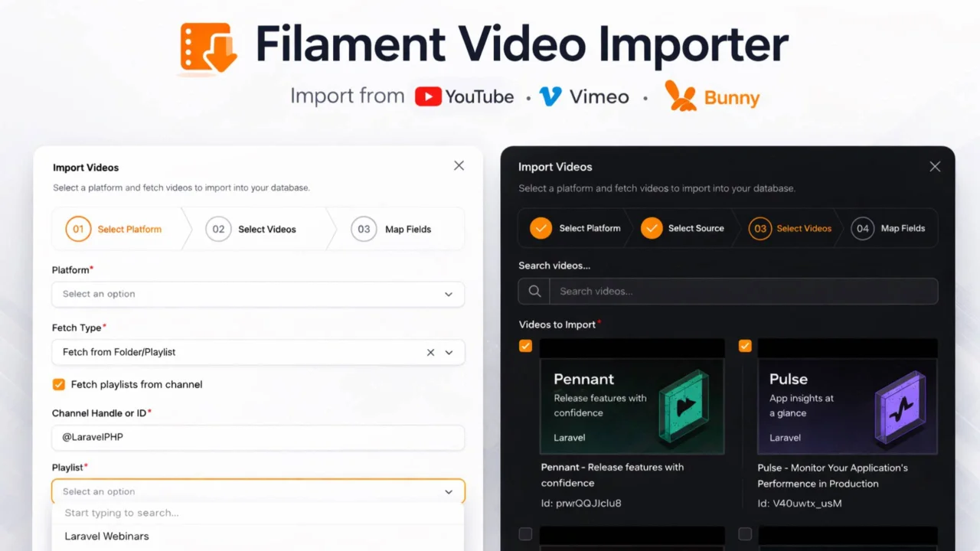Click the YouTube logo in the header
The width and height of the screenshot is (980, 551).
464,97
